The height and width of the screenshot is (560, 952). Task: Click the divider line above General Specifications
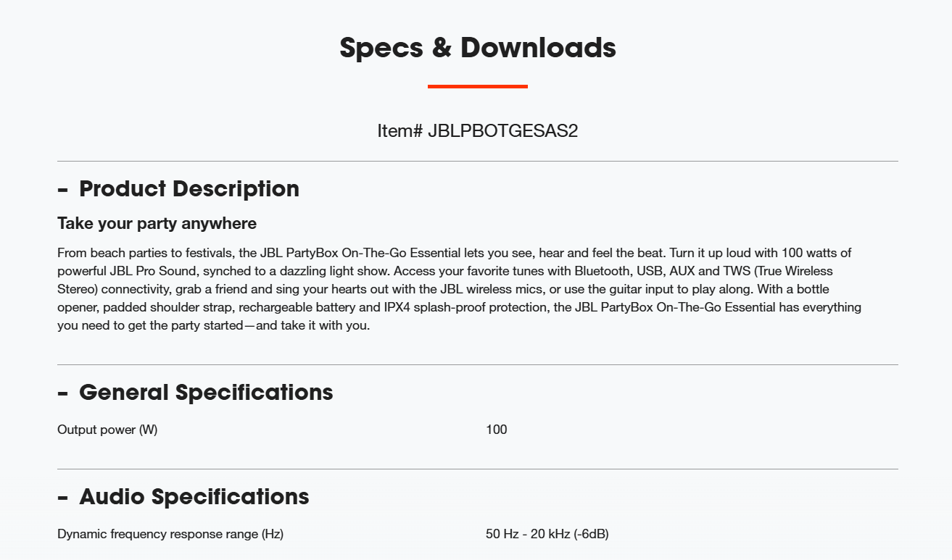[477, 364]
